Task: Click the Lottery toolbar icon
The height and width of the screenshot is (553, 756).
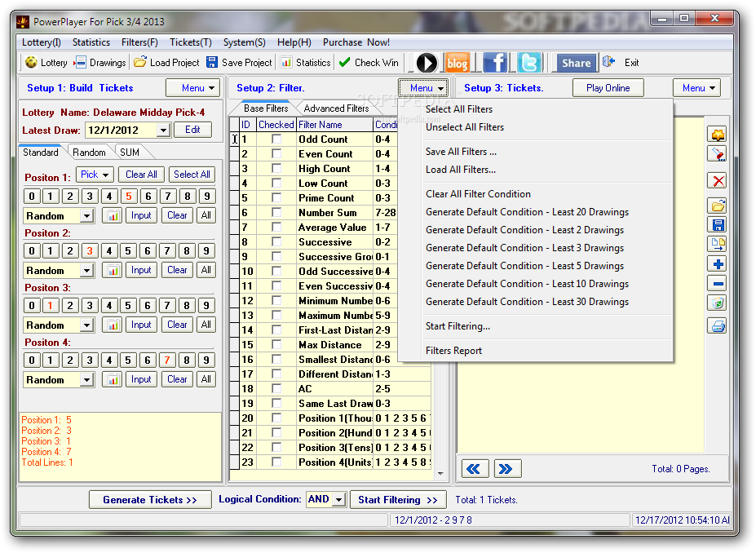Action: point(31,62)
